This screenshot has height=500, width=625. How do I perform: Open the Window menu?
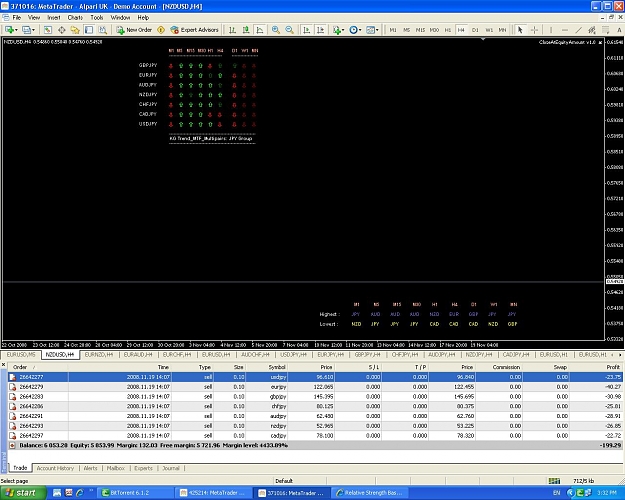pos(120,18)
